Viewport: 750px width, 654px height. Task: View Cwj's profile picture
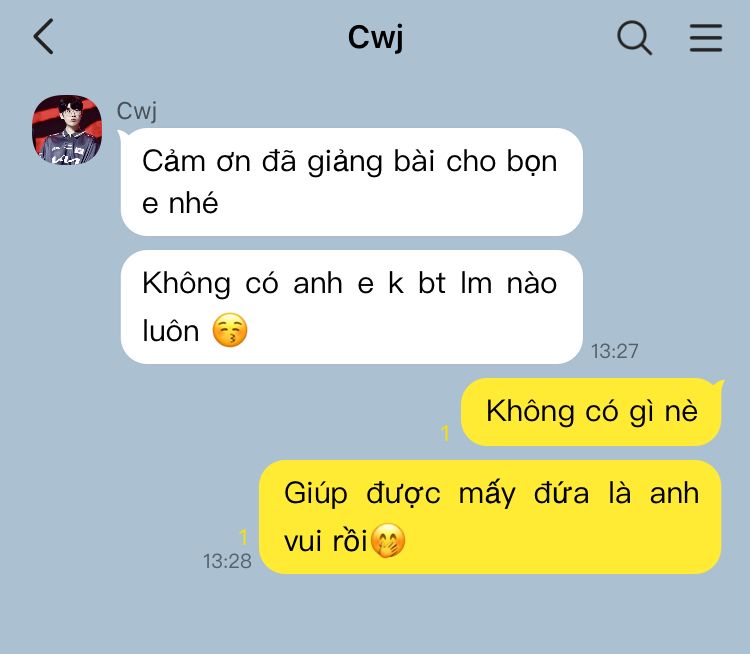click(x=67, y=130)
